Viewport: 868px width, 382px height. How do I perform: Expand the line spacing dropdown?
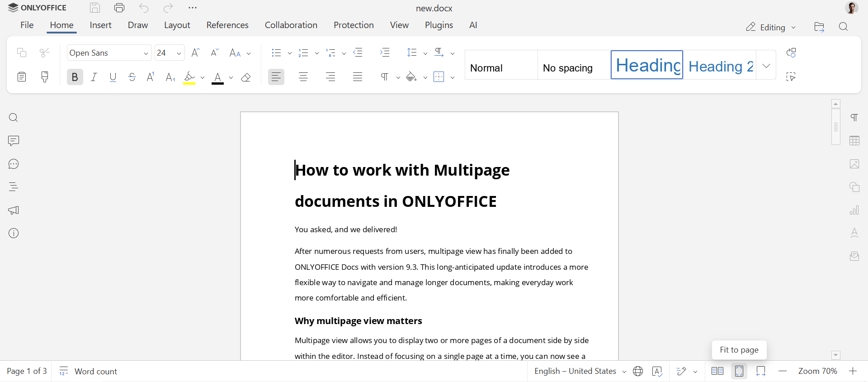coord(425,53)
